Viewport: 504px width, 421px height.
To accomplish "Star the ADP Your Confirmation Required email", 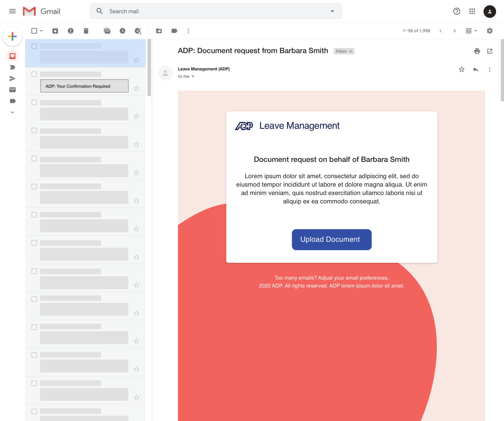I will 136,88.
